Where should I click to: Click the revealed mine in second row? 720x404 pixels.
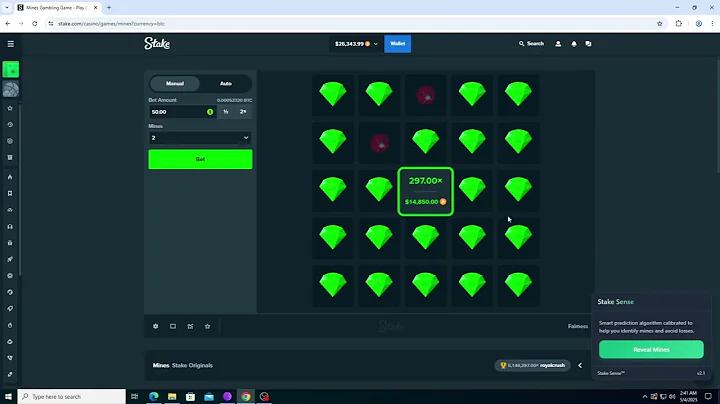pos(379,143)
